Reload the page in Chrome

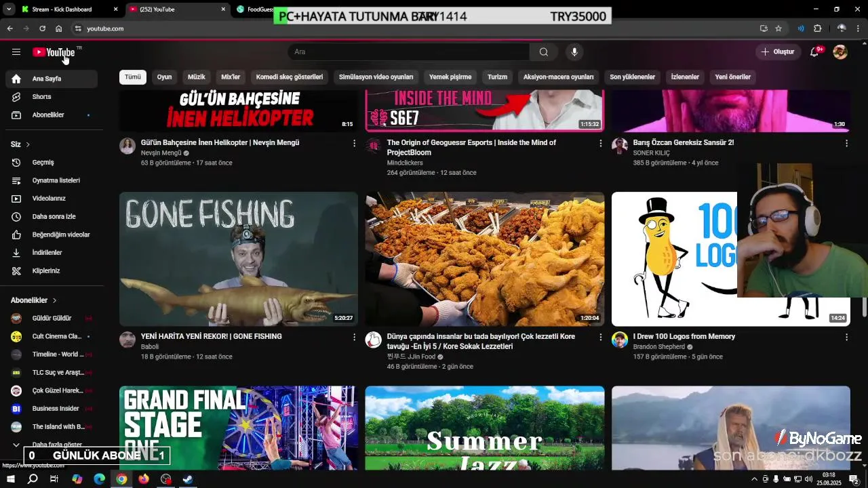42,28
